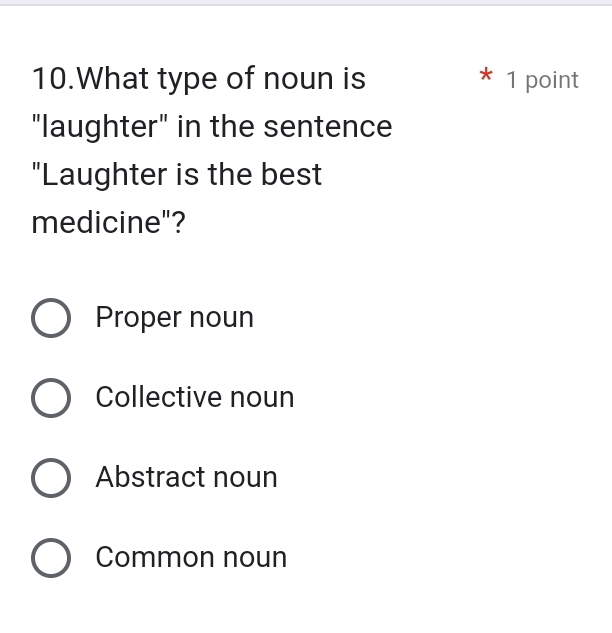
Task: Click the word "What" in the question
Action: click(x=112, y=78)
